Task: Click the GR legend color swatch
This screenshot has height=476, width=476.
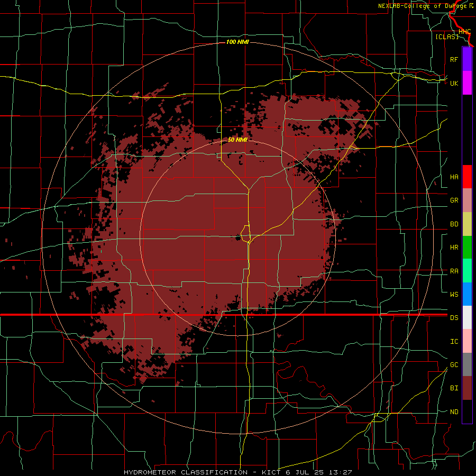Action: click(x=467, y=200)
